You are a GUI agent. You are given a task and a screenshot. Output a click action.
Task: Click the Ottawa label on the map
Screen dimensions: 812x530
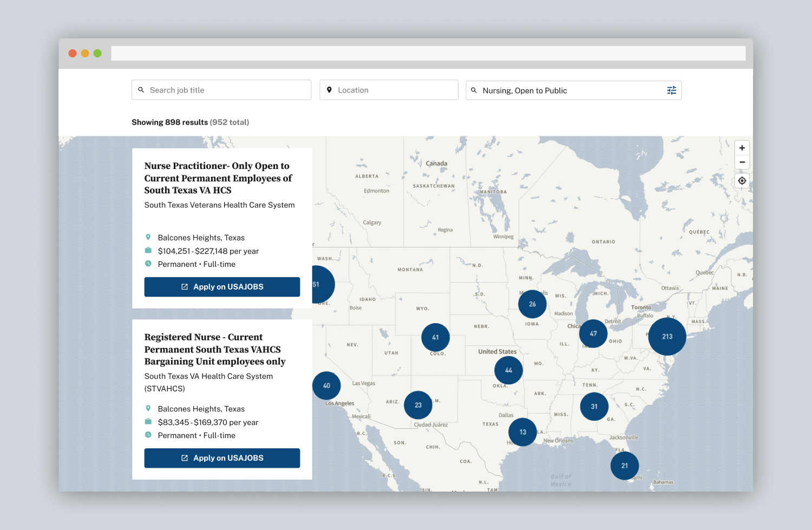pyautogui.click(x=670, y=288)
